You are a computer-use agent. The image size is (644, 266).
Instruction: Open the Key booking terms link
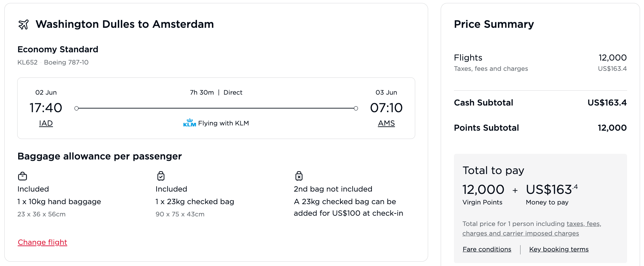point(559,249)
